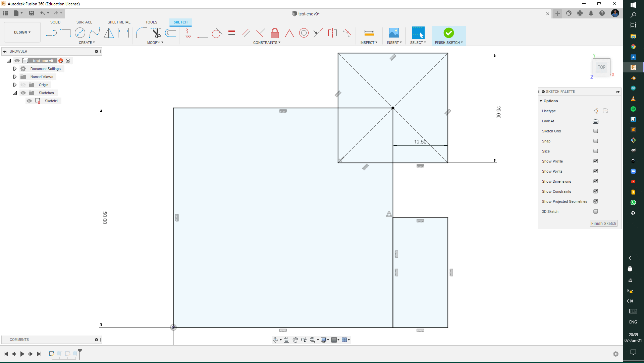This screenshot has width=644, height=363.
Task: Switch to the SURFACE tab
Action: [x=84, y=22]
